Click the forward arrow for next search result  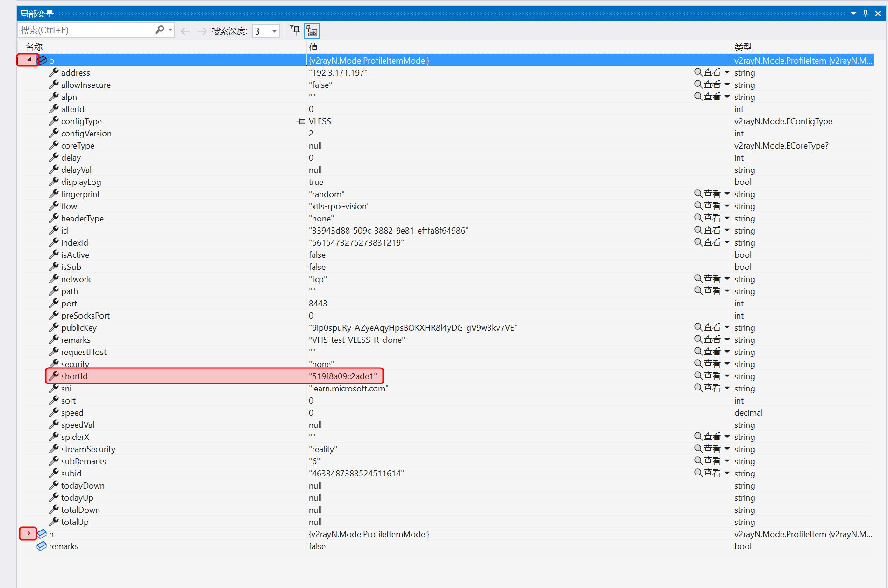202,31
